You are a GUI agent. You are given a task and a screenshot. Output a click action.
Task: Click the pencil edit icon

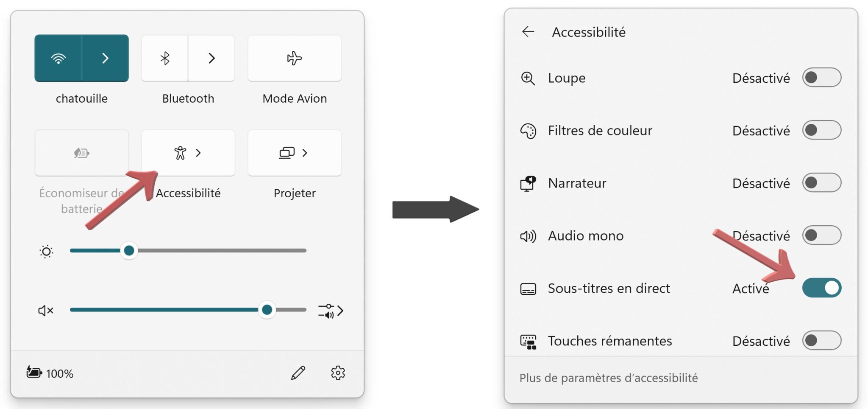298,373
